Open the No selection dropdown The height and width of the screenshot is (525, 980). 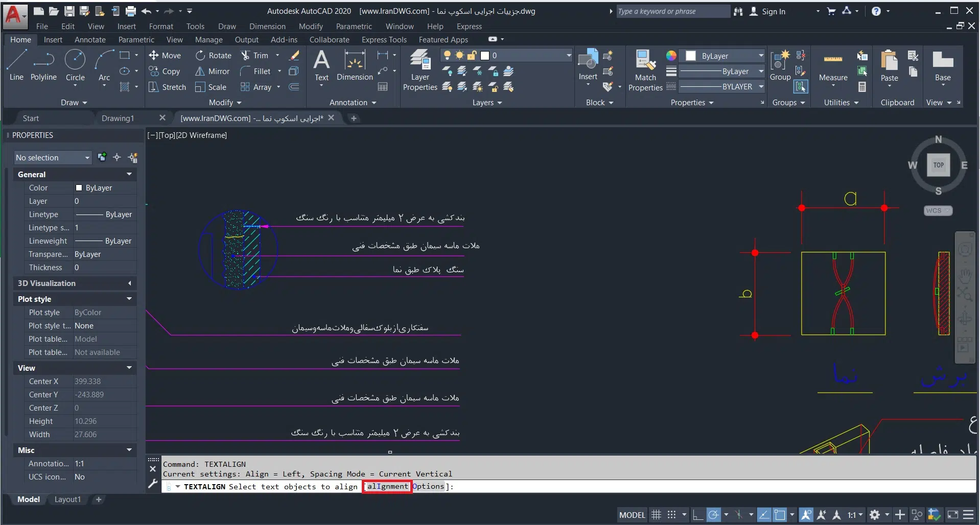[52, 158]
